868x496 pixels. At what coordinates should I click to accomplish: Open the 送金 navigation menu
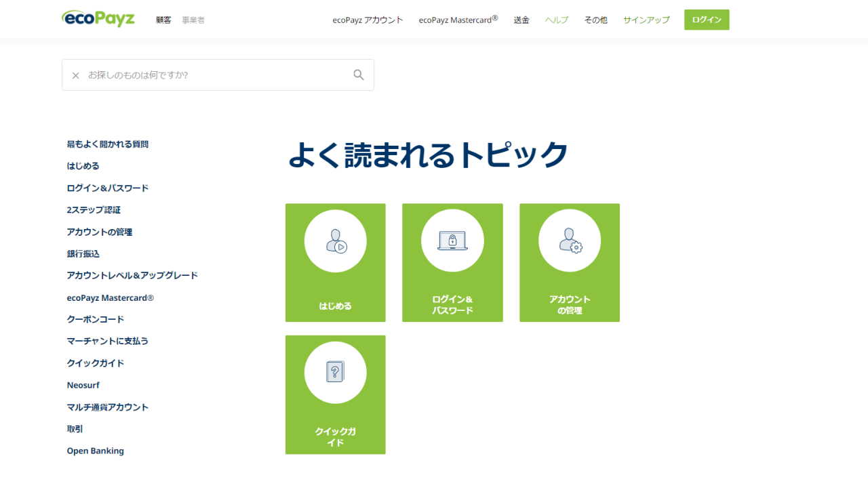[521, 20]
